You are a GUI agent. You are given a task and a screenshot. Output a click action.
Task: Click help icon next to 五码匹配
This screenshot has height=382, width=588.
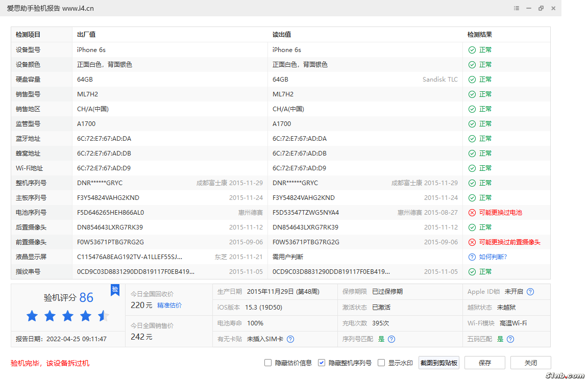click(x=510, y=339)
